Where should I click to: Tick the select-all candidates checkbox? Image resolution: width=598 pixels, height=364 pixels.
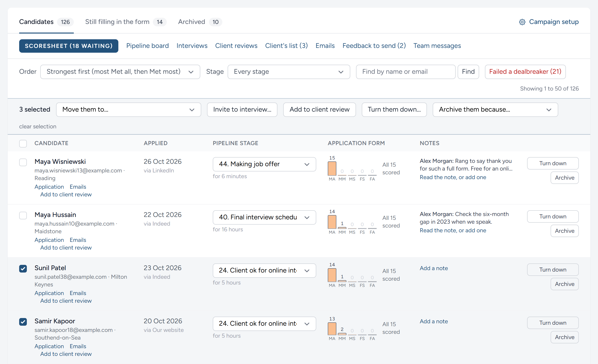point(23,143)
